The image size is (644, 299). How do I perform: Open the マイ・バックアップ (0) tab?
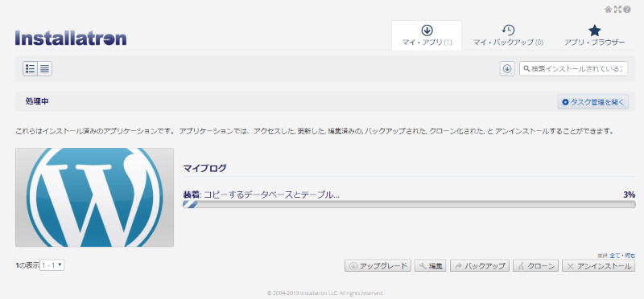tap(509, 35)
